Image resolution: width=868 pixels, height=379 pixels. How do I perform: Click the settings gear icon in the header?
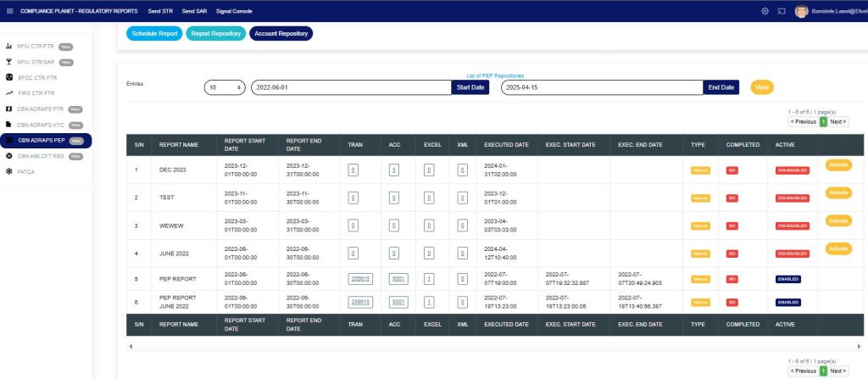[x=765, y=11]
